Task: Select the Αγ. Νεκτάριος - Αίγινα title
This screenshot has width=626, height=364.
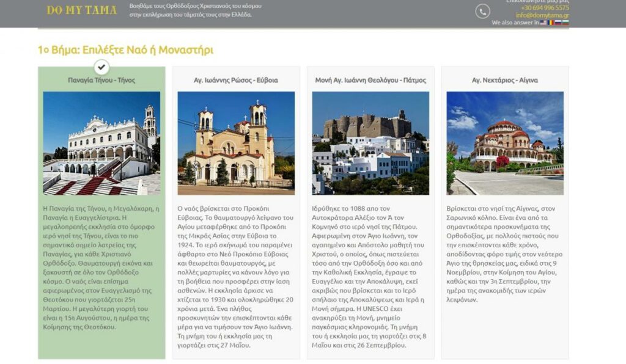Action: (505, 80)
